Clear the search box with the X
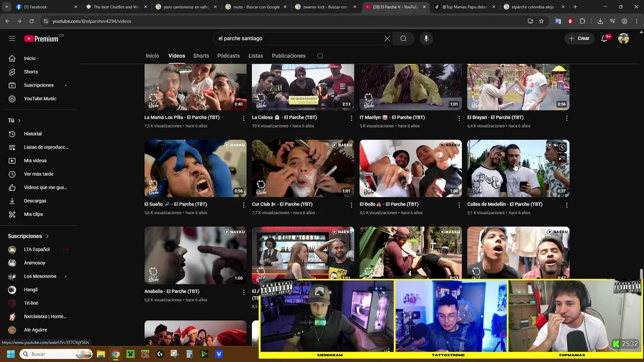This screenshot has width=644, height=362. click(x=387, y=38)
